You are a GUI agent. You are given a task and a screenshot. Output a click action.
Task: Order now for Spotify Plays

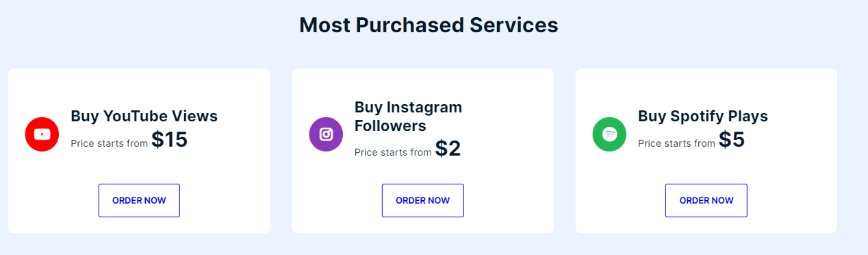706,200
